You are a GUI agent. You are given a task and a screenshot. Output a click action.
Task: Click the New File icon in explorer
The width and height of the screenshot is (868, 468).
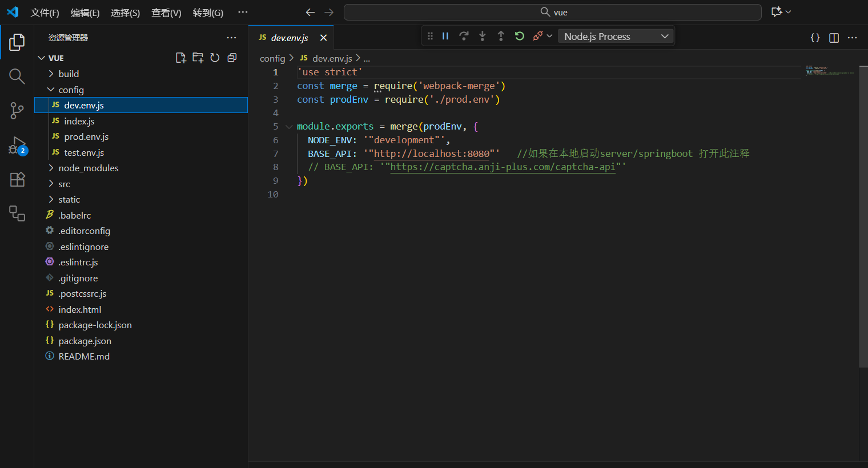click(x=181, y=58)
